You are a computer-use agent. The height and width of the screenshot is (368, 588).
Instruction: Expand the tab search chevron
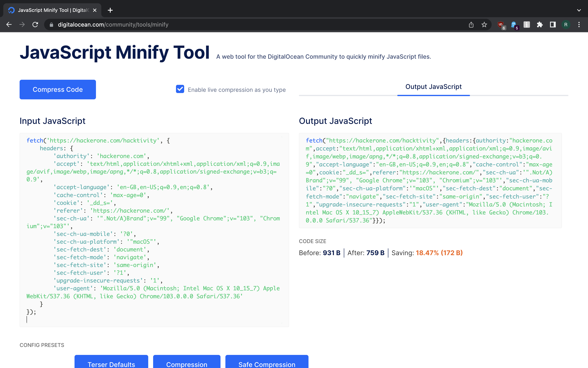coord(579,10)
